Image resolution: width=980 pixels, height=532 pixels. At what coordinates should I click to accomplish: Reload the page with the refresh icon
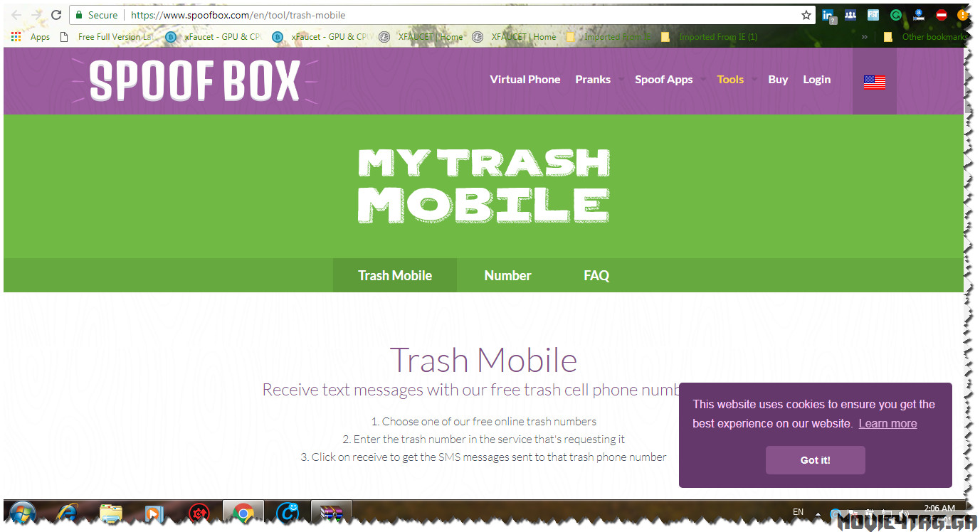(x=56, y=15)
